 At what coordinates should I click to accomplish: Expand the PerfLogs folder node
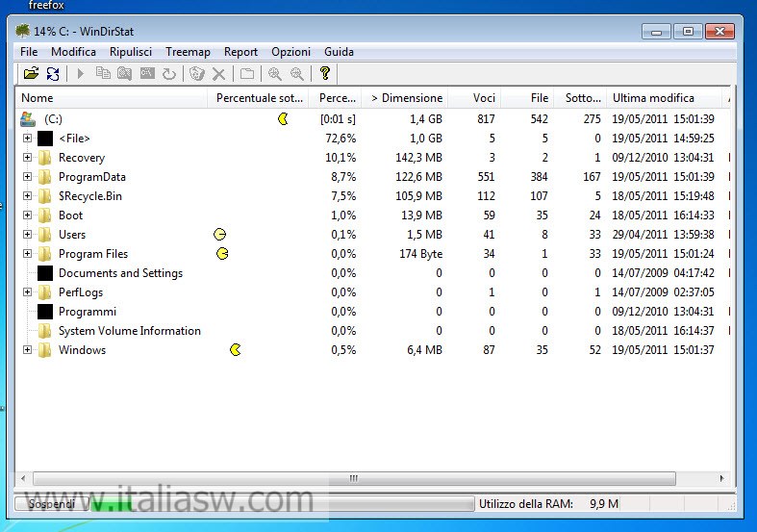pos(28,292)
